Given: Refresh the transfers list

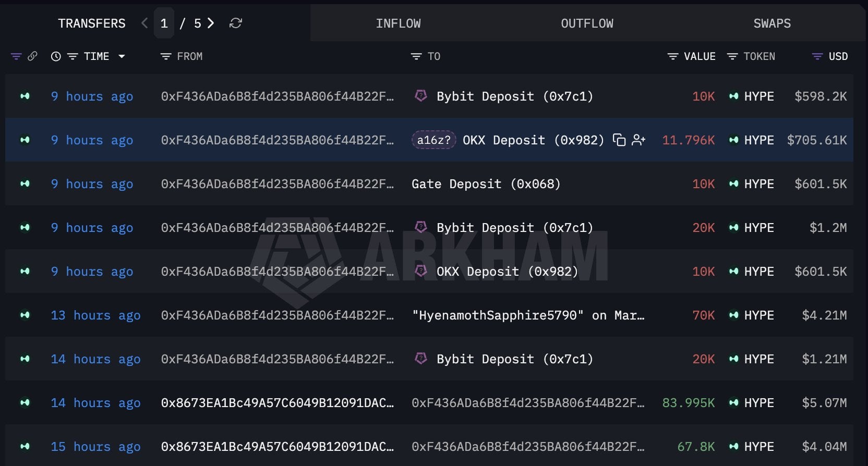Looking at the screenshot, I should 235,23.
